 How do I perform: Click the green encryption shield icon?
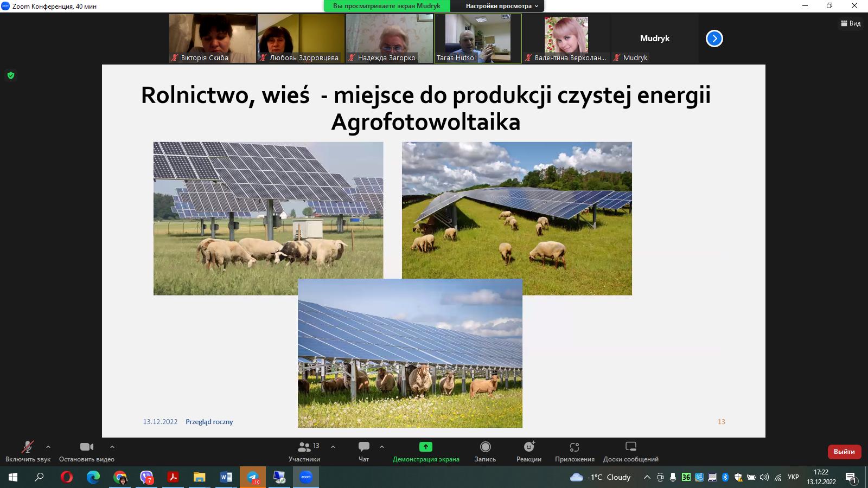(10, 75)
